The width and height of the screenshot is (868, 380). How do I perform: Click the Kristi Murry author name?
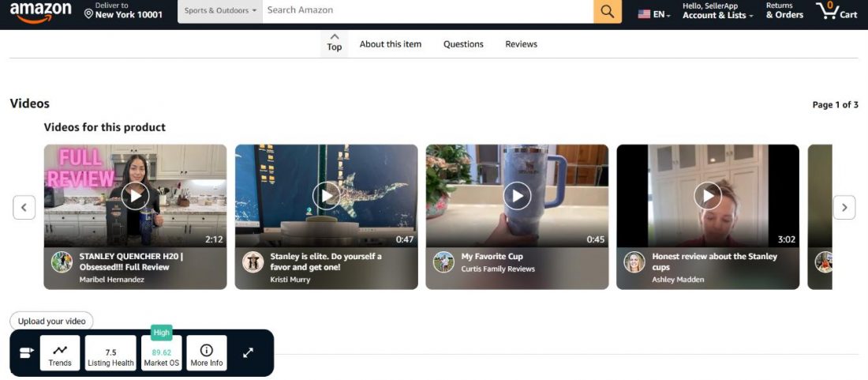click(x=290, y=280)
